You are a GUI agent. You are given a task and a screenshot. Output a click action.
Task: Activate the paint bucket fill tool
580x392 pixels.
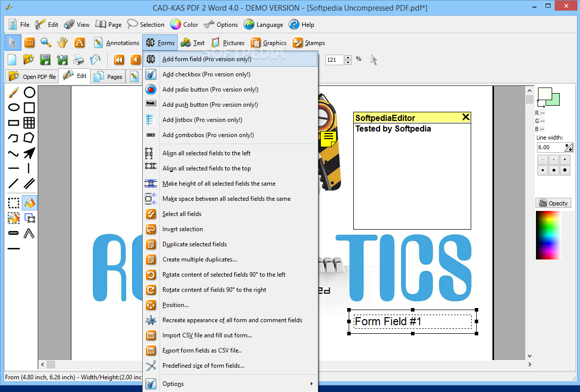pyautogui.click(x=29, y=203)
